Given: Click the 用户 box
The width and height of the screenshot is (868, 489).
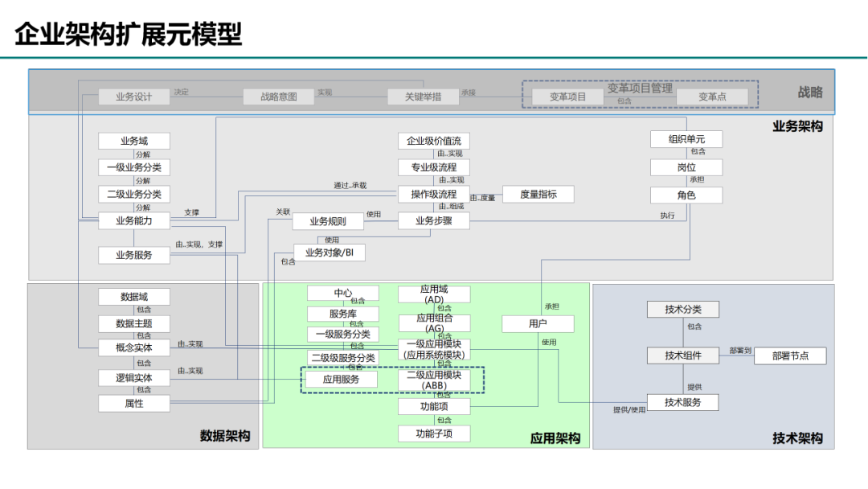Looking at the screenshot, I should tap(538, 323).
